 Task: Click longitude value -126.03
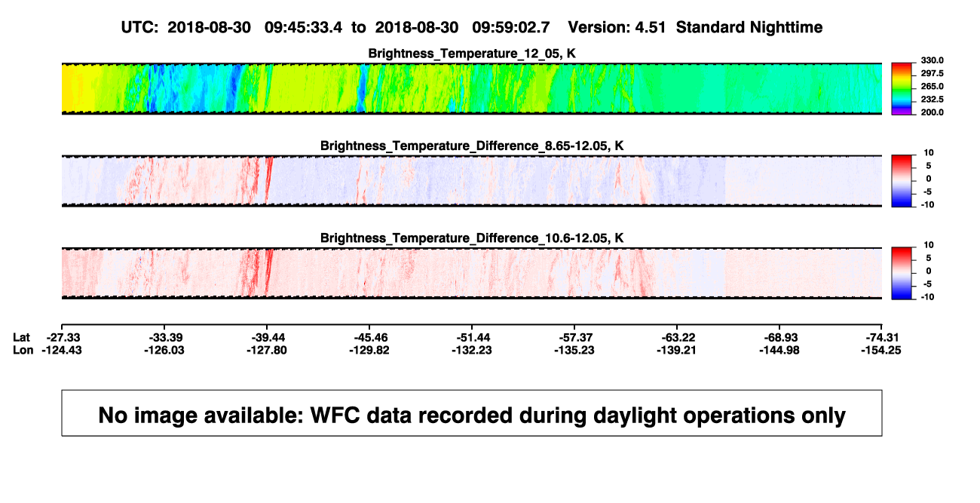click(164, 350)
